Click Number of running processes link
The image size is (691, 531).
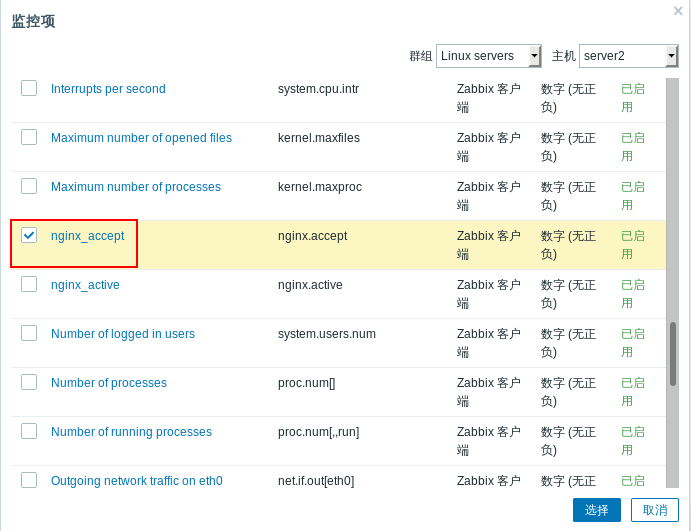coord(131,431)
